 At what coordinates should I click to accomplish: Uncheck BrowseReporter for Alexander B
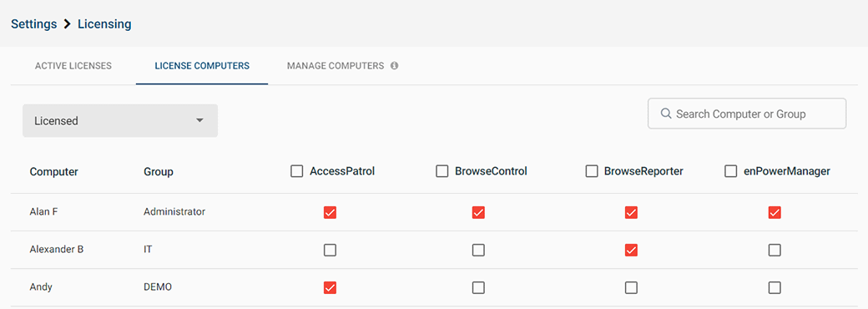click(x=631, y=251)
